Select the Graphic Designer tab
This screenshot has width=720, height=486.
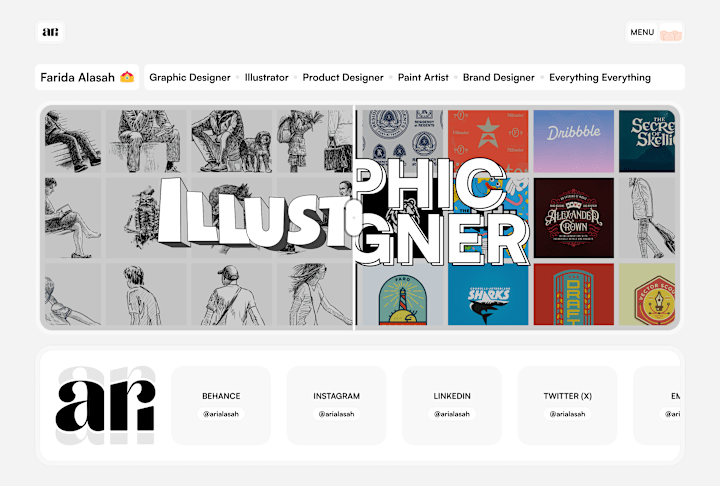pos(190,78)
